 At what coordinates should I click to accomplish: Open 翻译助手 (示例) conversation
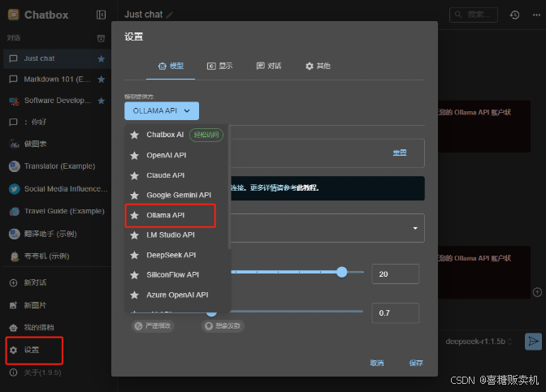57,234
